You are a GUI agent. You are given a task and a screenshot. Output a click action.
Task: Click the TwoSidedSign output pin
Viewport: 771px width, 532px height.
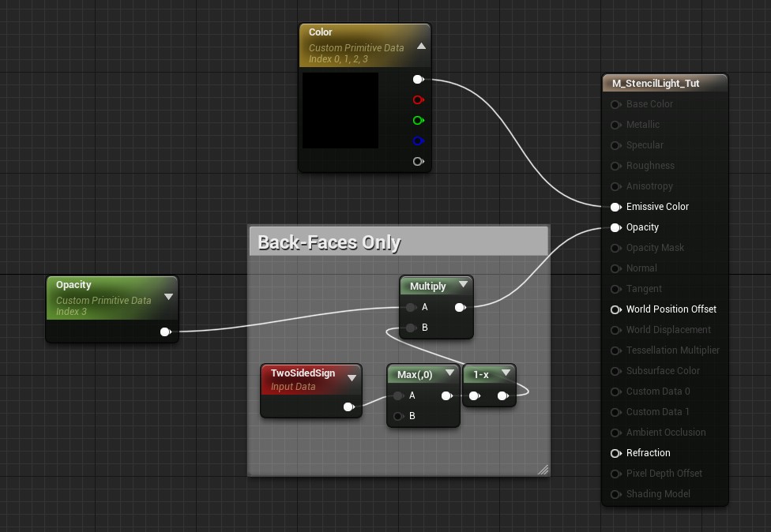[x=348, y=407]
